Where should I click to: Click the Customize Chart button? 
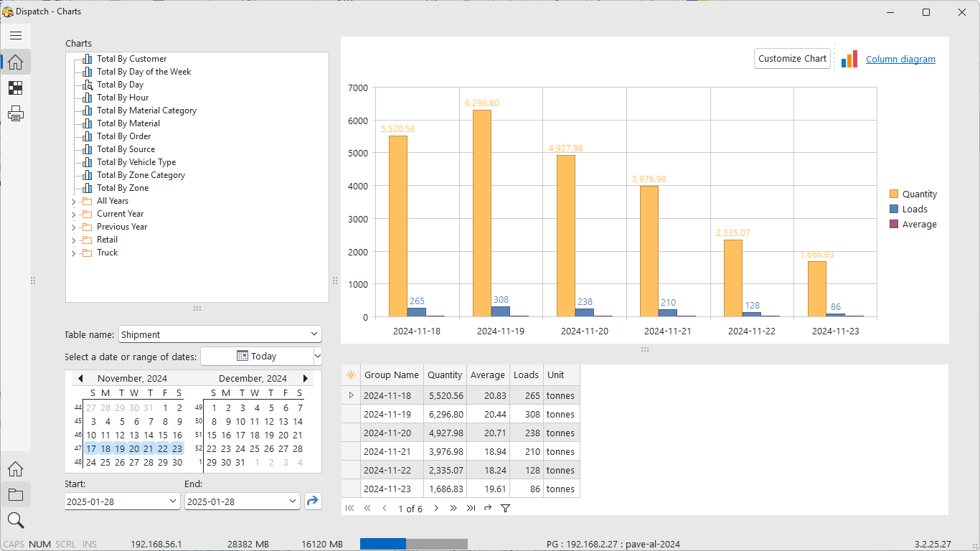(792, 59)
